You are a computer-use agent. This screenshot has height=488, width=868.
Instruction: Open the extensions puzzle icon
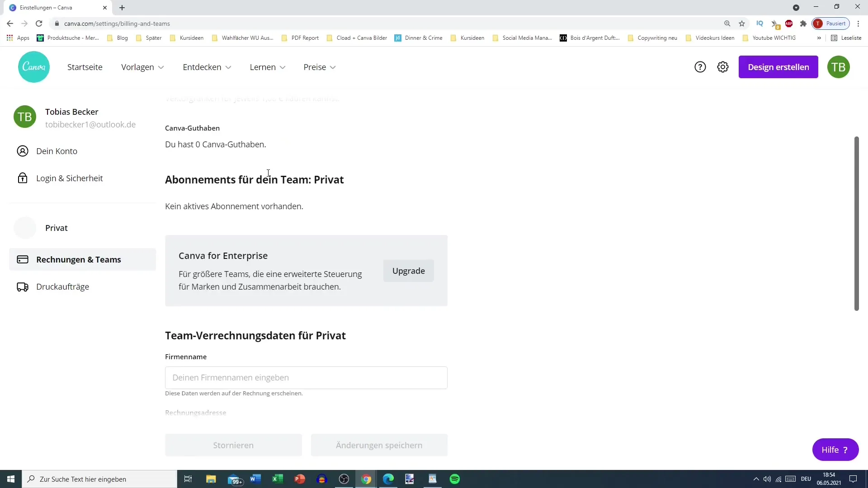[x=803, y=23]
